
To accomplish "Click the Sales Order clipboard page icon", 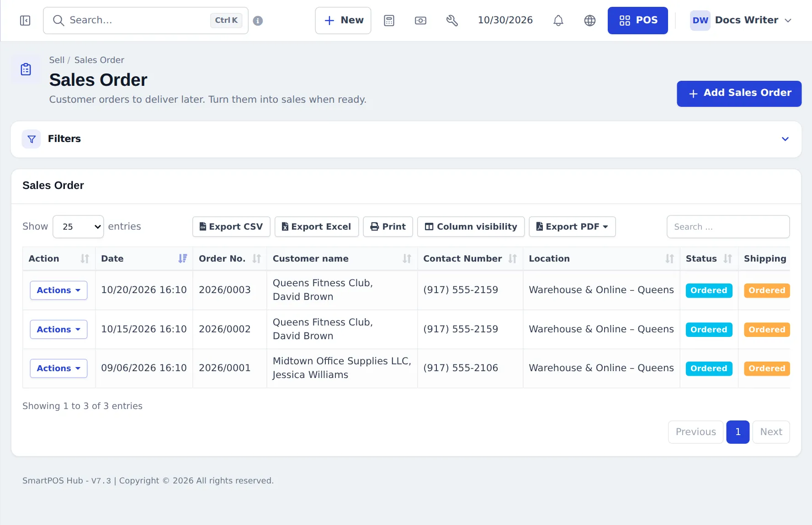I will point(26,69).
